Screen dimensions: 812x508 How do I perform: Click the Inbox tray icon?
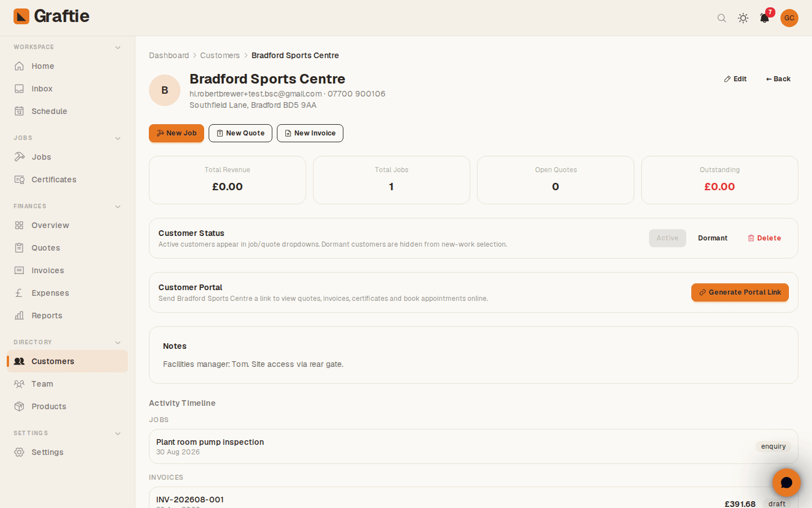[19, 89]
